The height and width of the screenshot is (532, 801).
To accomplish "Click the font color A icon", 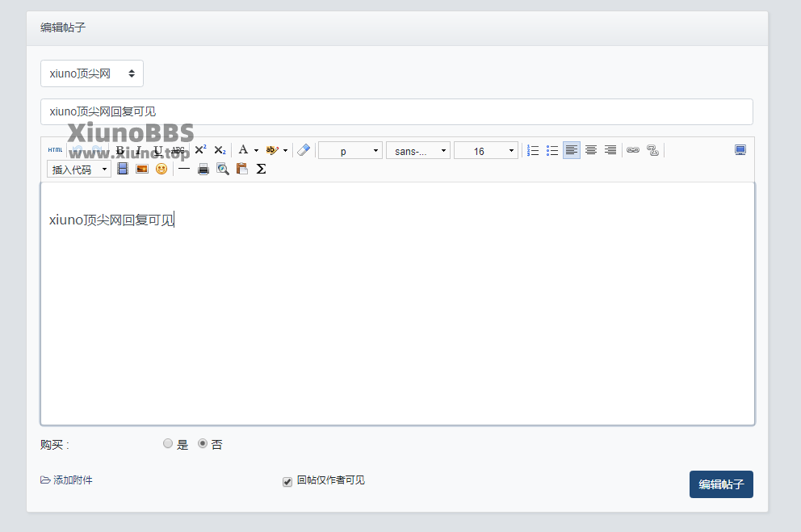I will (x=243, y=150).
